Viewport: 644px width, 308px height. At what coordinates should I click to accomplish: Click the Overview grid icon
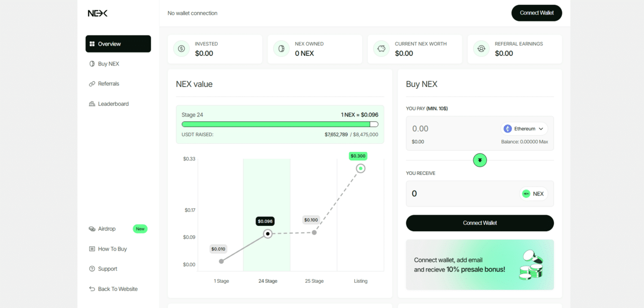point(92,44)
